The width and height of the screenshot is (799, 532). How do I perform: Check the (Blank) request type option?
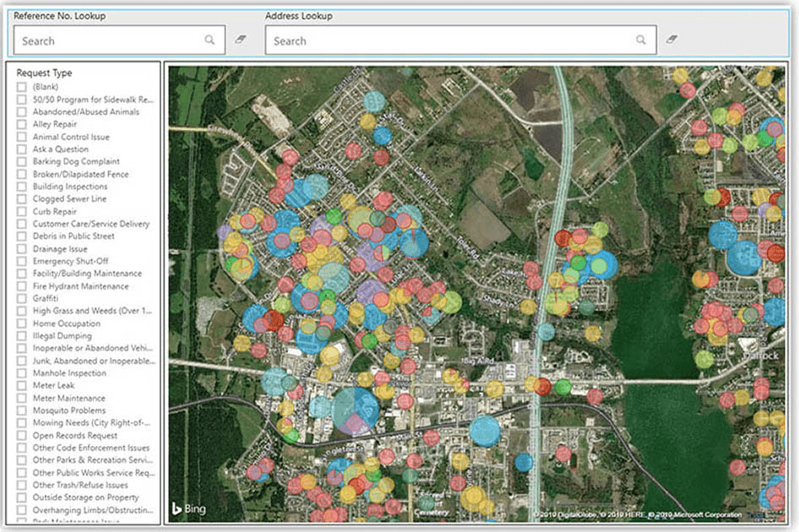coord(21,87)
